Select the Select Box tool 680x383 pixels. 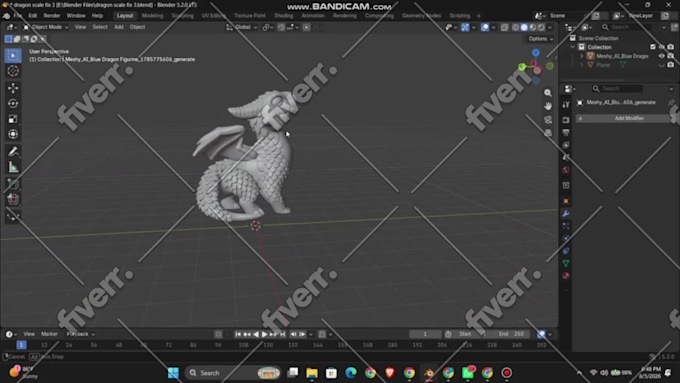(13, 56)
